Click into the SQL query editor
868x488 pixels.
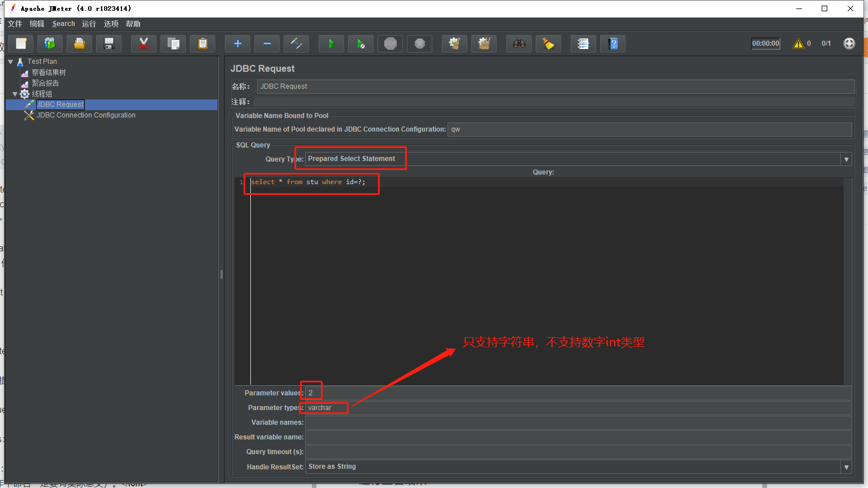[546, 281]
